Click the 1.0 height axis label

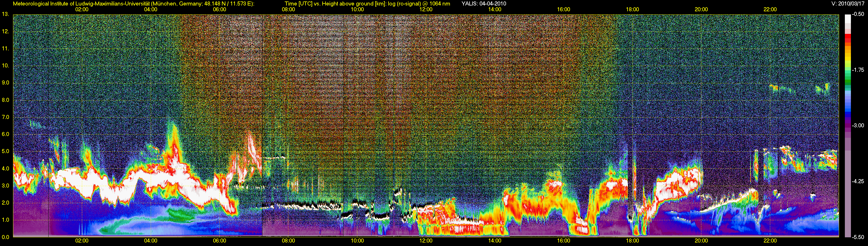click(5, 220)
